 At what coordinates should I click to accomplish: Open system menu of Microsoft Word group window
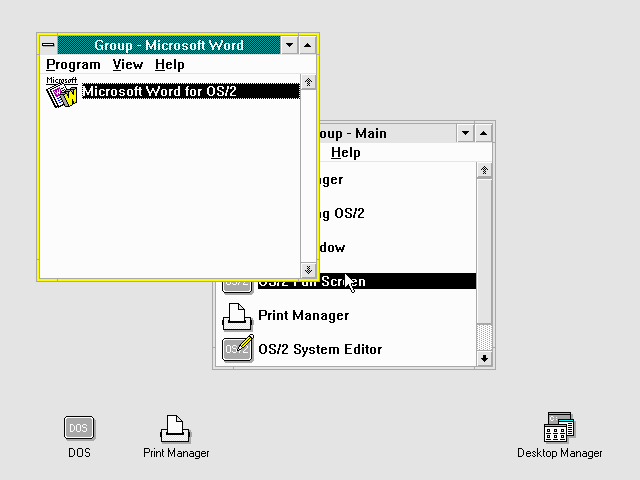tap(48, 44)
